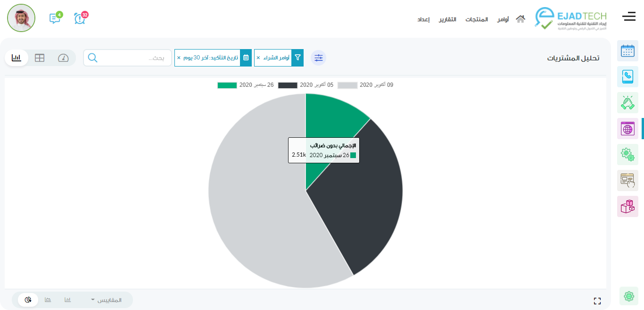The image size is (644, 310).
Task: Open the phone contacts book sidebar icon
Action: click(627, 76)
